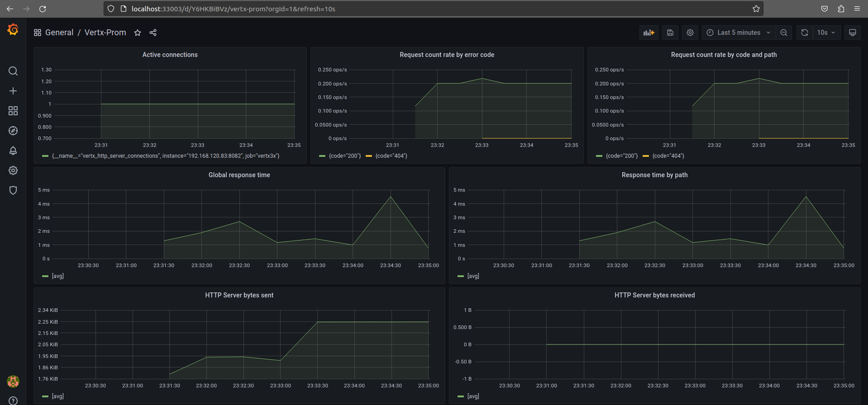868x405 pixels.
Task: Mark dashboard as favorite with star icon
Action: click(138, 33)
